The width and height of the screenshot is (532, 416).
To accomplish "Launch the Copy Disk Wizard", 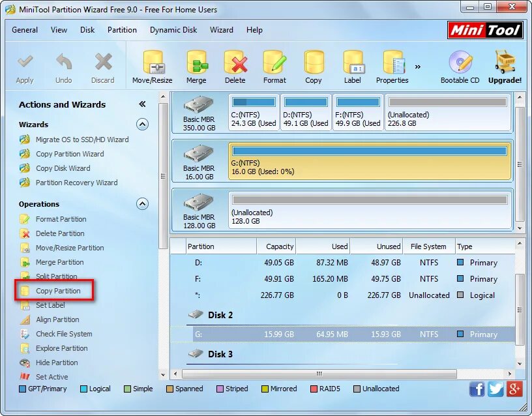I will [x=63, y=168].
